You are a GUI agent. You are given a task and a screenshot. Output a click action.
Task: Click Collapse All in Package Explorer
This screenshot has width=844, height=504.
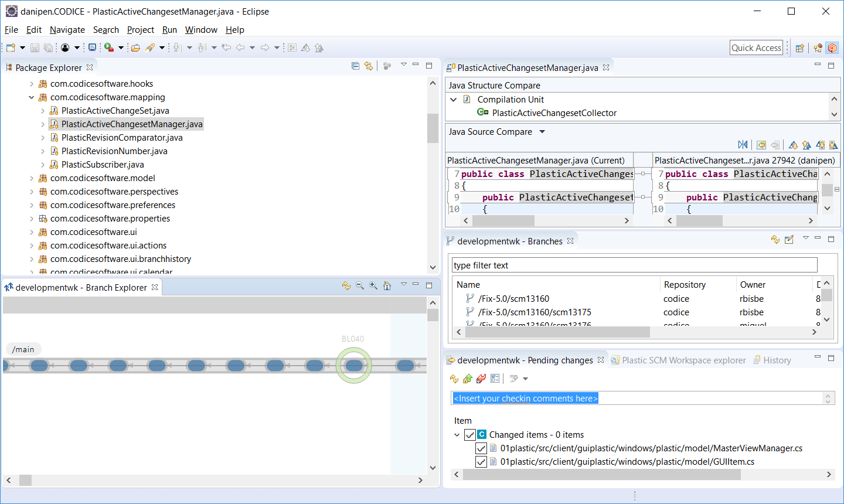pyautogui.click(x=355, y=66)
